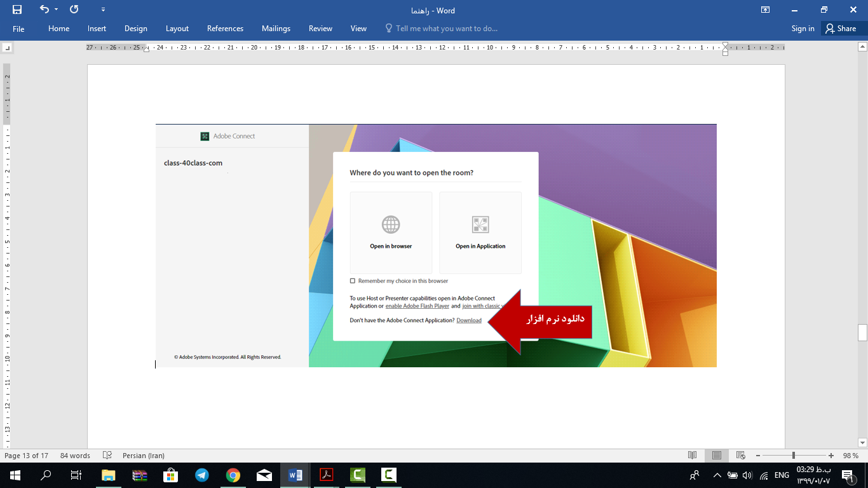868x488 pixels.
Task: Open the Review tab
Action: click(x=320, y=29)
